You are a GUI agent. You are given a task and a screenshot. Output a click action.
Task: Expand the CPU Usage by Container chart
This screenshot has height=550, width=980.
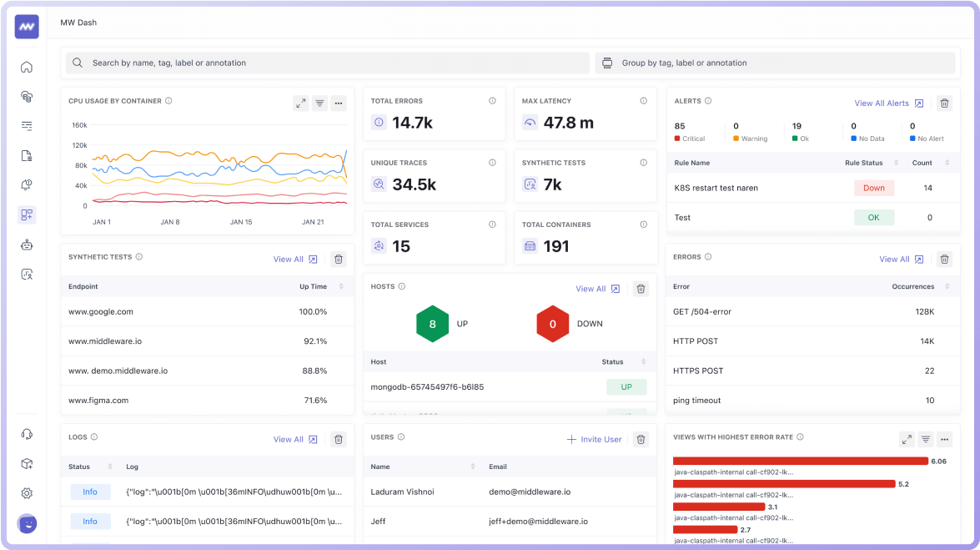tap(300, 103)
